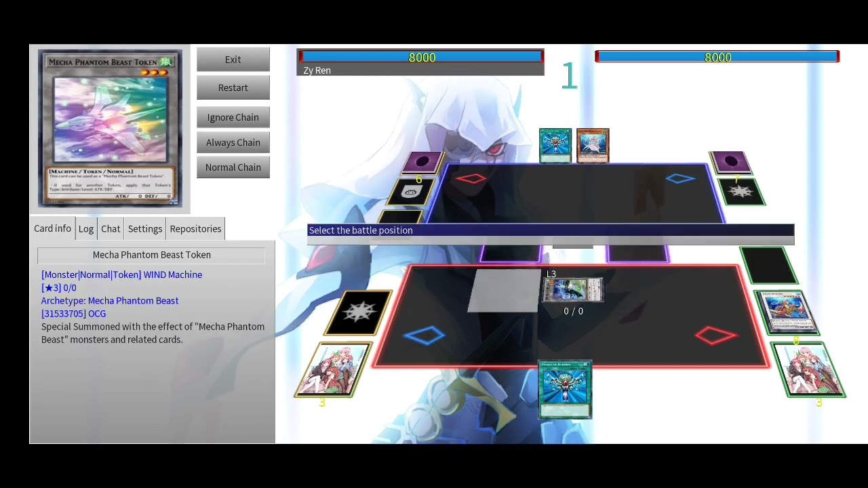Screen dimensions: 868x488
Task: Click Zy Ren's 8000 life point bar
Action: point(421,57)
